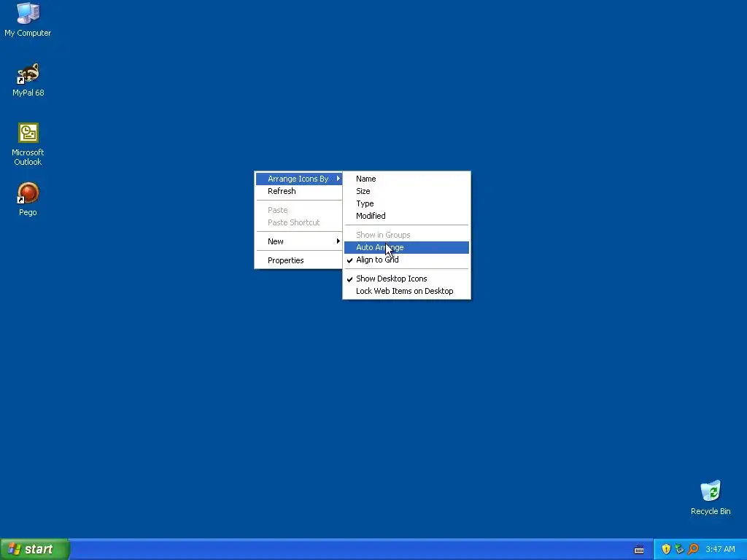Choose Refresh from the context menu
Screen dimensions: 747x560
[x=298, y=191]
